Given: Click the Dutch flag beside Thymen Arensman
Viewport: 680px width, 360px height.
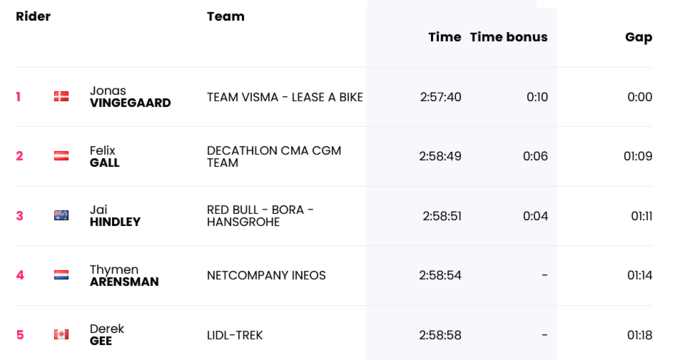Looking at the screenshot, I should (61, 275).
